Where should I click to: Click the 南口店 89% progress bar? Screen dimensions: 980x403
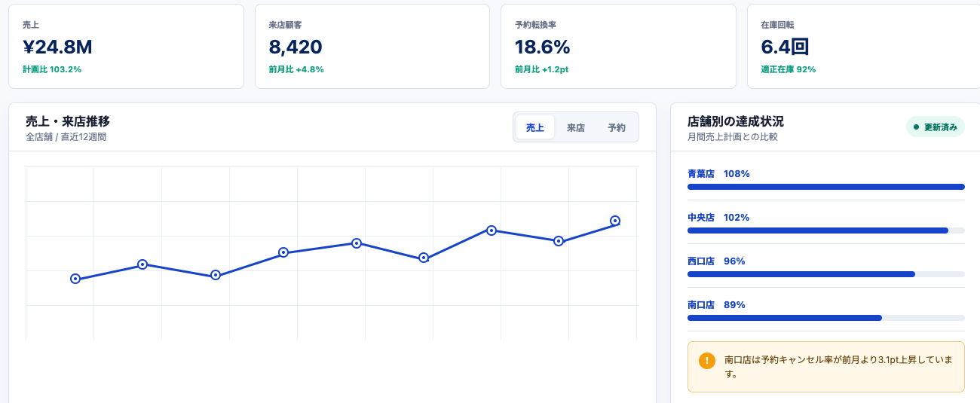(826, 318)
